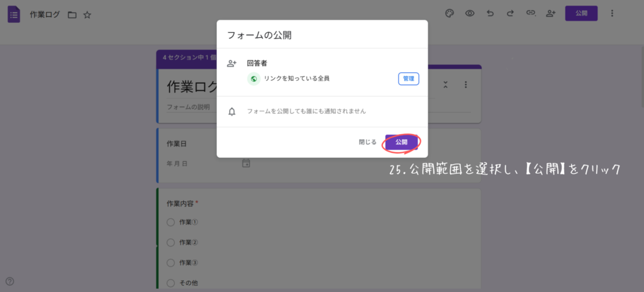Click the help question mark icon
Screen dimensions: 644x292
point(10,281)
